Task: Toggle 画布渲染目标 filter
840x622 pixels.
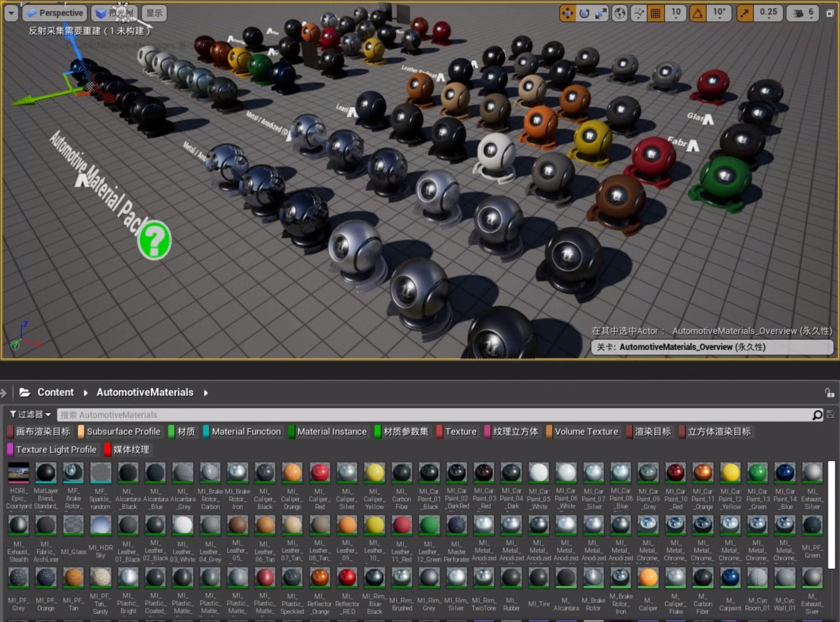Action: [x=39, y=431]
